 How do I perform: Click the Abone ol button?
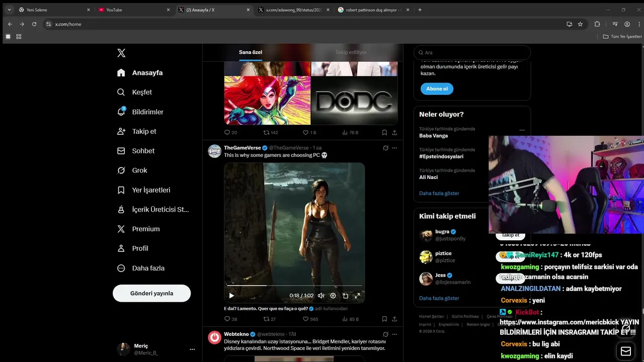pyautogui.click(x=437, y=89)
